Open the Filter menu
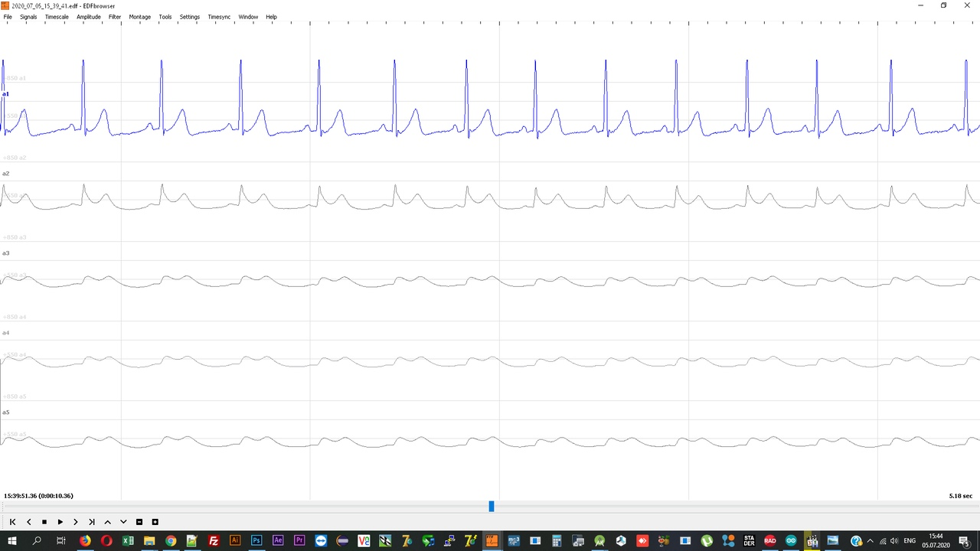The height and width of the screenshot is (551, 980). pyautogui.click(x=115, y=17)
